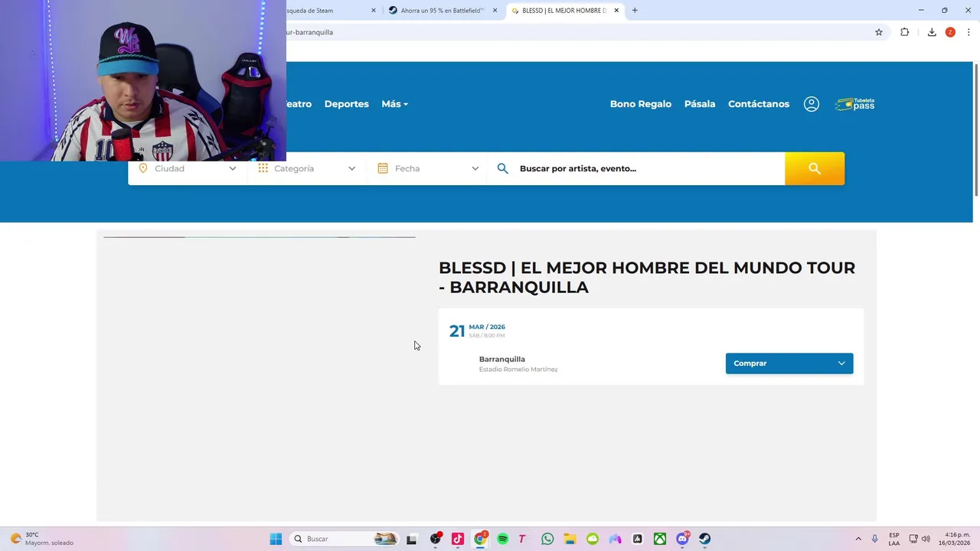
Task: Click the page vertical scrollbar
Action: 975,130
